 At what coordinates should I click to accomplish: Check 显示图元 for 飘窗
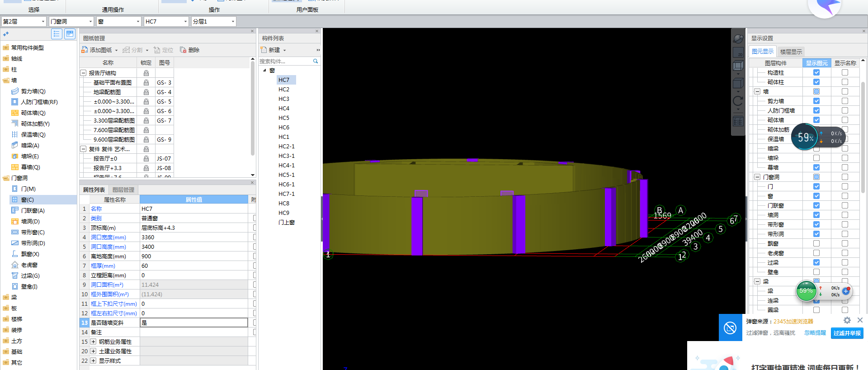coord(816,243)
